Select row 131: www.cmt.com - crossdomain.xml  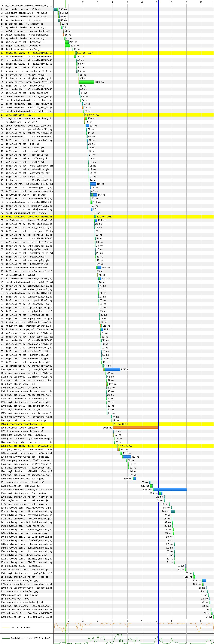(x=107, y=482)
